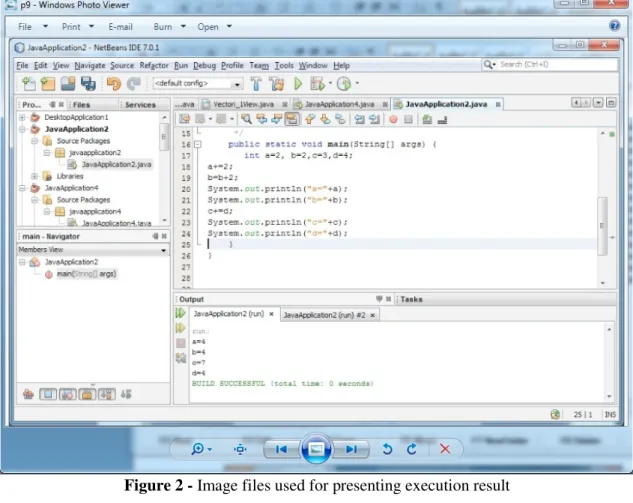
Task: Go to previous image in Photo Viewer
Action: [x=281, y=449]
